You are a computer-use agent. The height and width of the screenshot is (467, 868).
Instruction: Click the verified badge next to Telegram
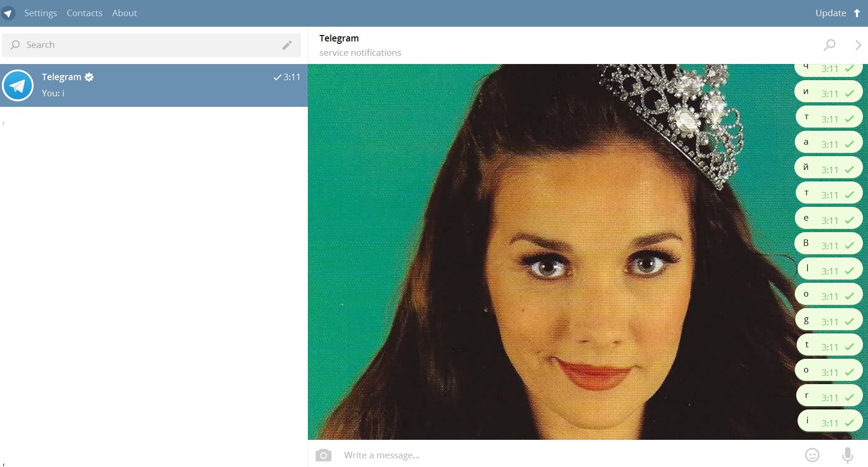point(89,77)
